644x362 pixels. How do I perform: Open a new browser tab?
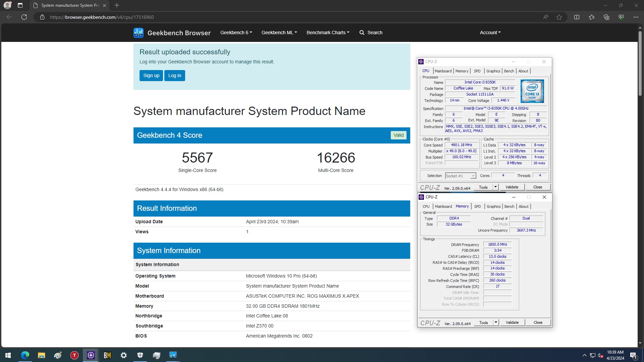pyautogui.click(x=117, y=5)
